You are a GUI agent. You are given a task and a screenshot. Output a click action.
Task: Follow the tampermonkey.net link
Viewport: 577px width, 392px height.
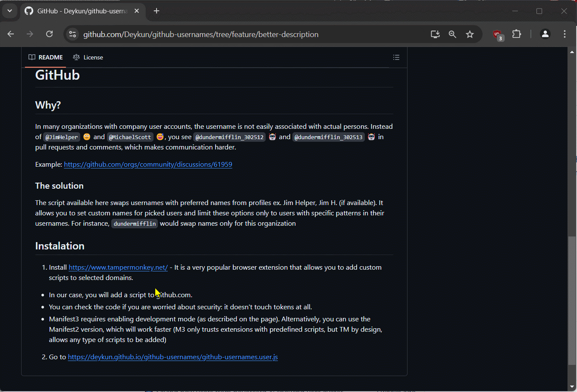[118, 268]
